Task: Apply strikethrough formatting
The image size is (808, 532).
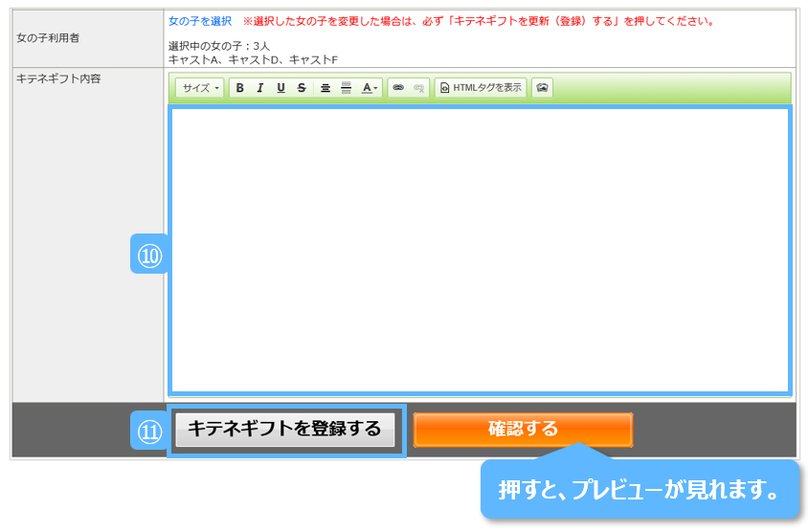Action: [x=302, y=88]
